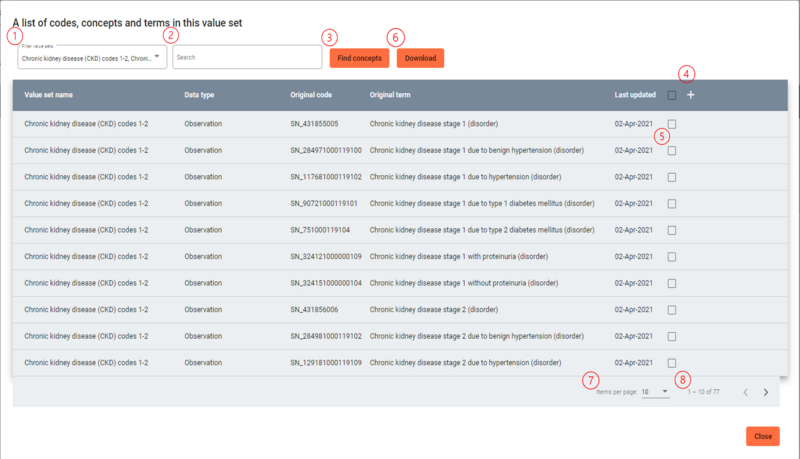The height and width of the screenshot is (459, 800).
Task: Select checkbox for stage 1 with proteinuria
Action: click(x=672, y=257)
